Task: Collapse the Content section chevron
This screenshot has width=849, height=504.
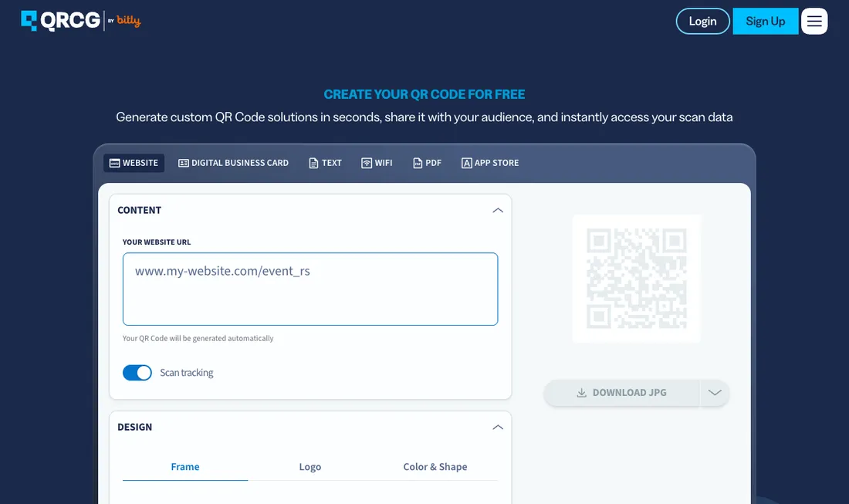Action: [498, 210]
